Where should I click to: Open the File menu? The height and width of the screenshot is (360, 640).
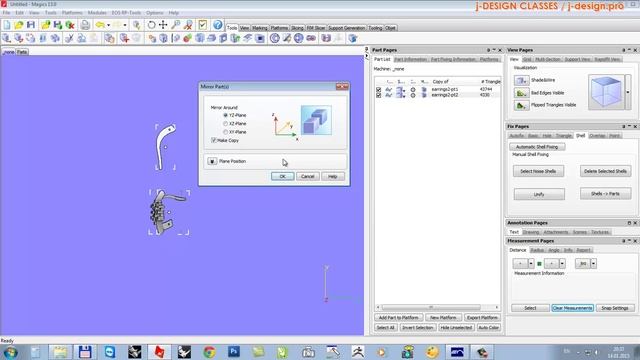pos(6,13)
